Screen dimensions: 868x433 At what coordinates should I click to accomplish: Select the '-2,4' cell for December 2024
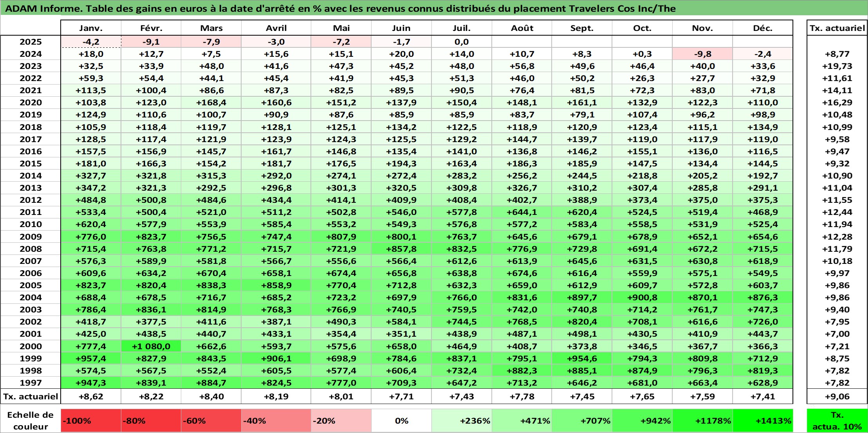[x=763, y=54]
